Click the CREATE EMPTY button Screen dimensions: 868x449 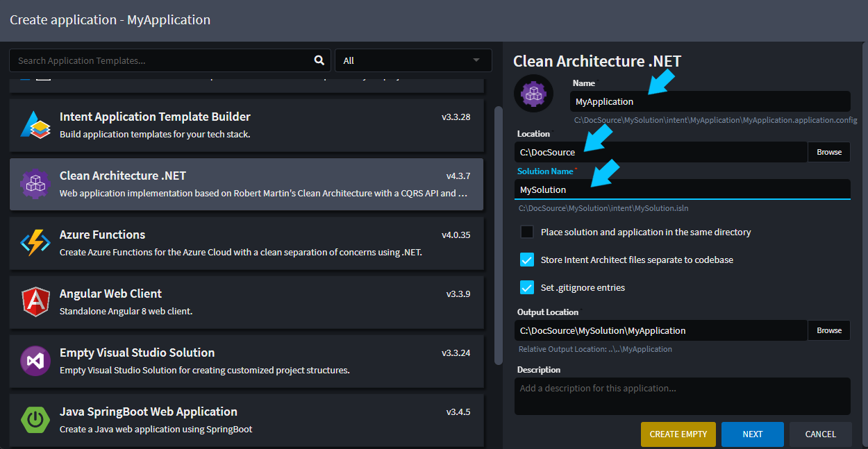tap(678, 434)
